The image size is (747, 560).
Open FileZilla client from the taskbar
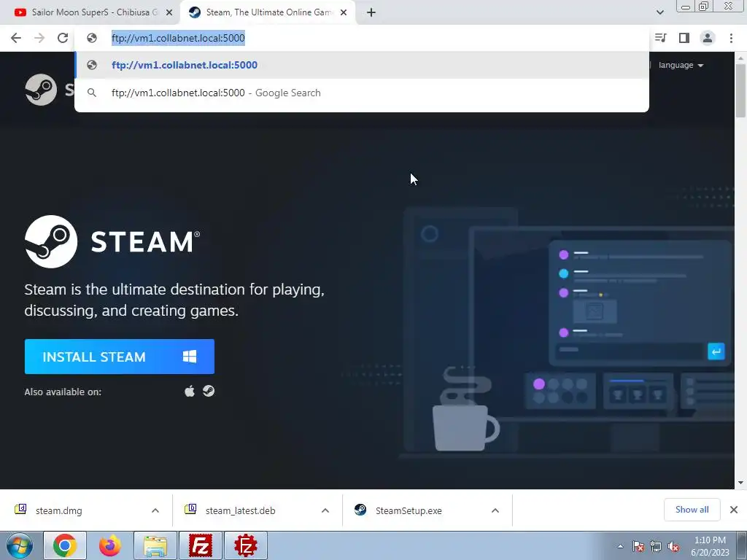coord(201,545)
